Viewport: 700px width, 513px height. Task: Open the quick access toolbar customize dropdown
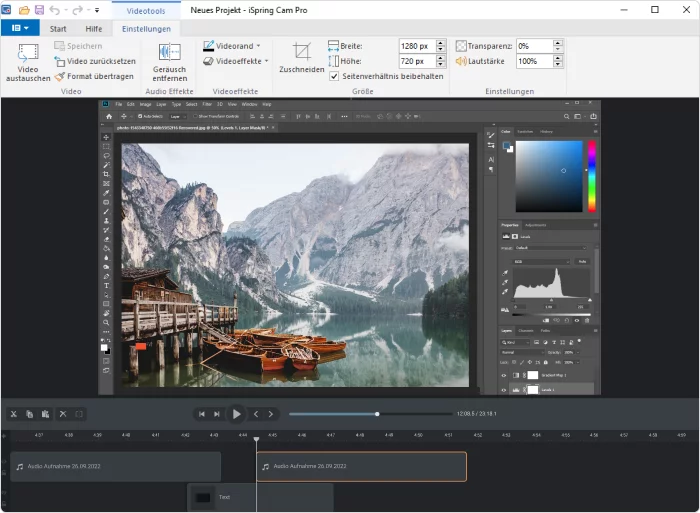coord(97,10)
